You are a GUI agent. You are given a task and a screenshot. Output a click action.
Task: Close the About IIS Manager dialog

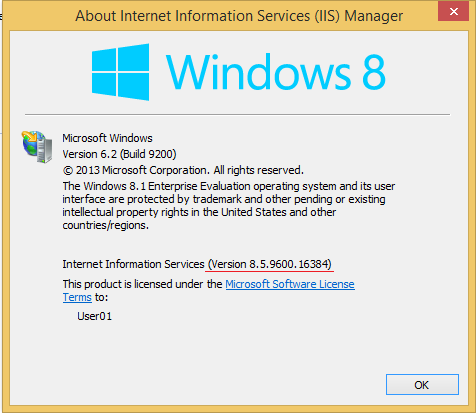[453, 12]
